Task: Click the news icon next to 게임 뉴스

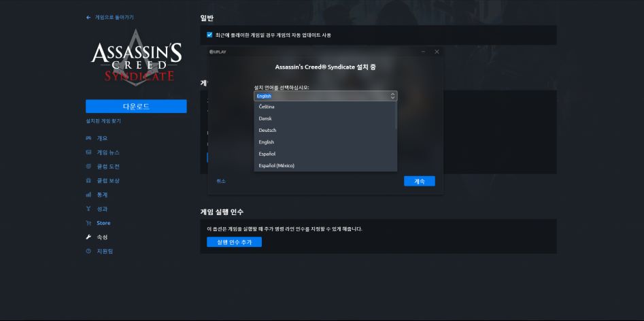Action: pos(88,152)
